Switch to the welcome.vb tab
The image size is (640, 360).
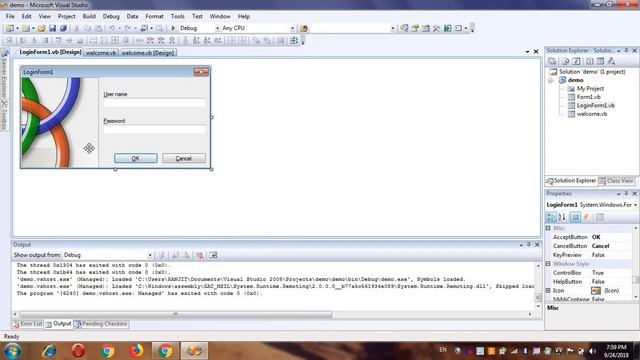(101, 53)
